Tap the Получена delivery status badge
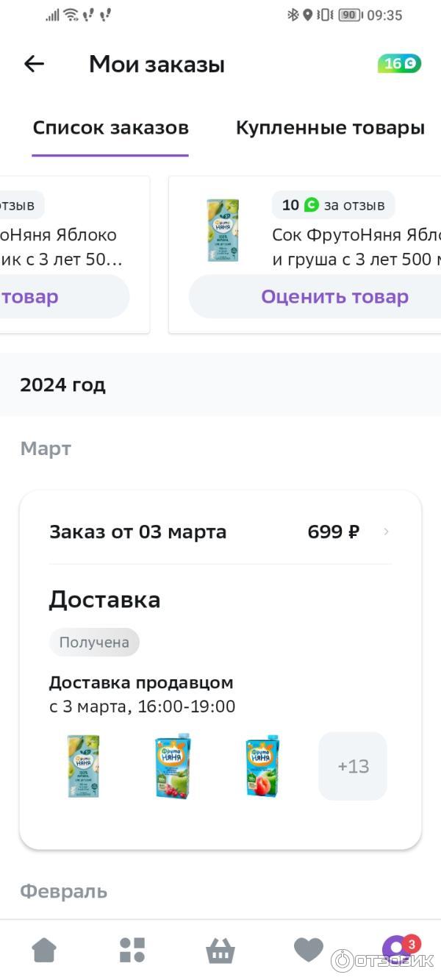Screen dimensions: 441x980 tap(94, 642)
